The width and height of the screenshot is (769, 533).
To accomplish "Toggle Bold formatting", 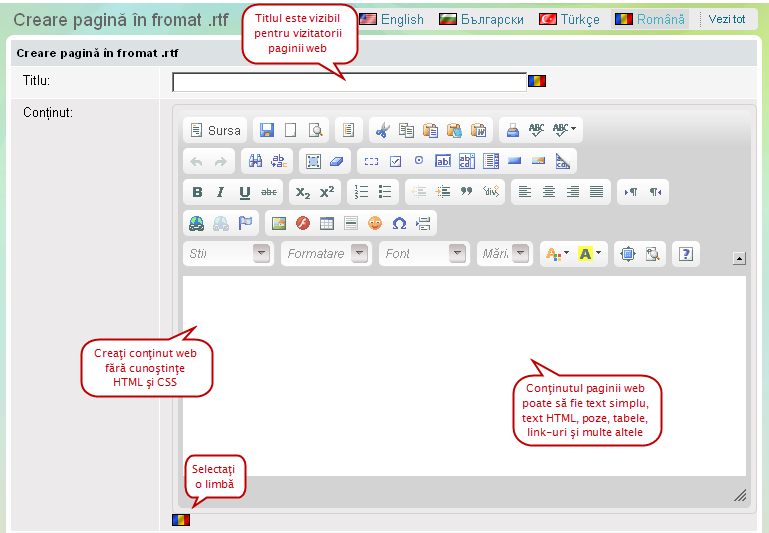I will coord(197,192).
